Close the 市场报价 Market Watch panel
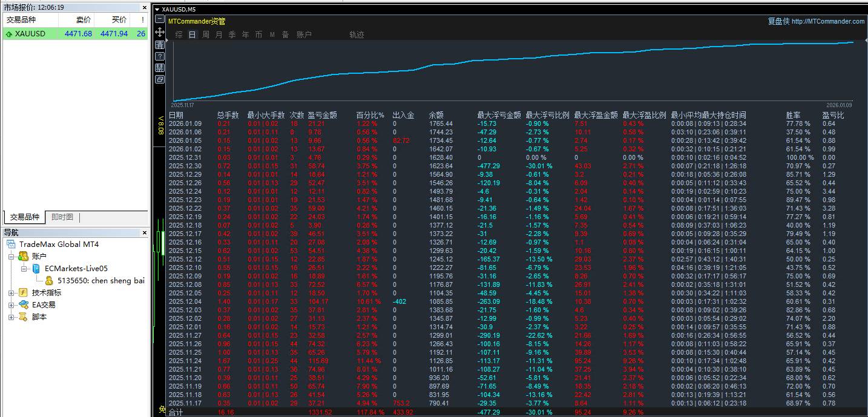 144,7
